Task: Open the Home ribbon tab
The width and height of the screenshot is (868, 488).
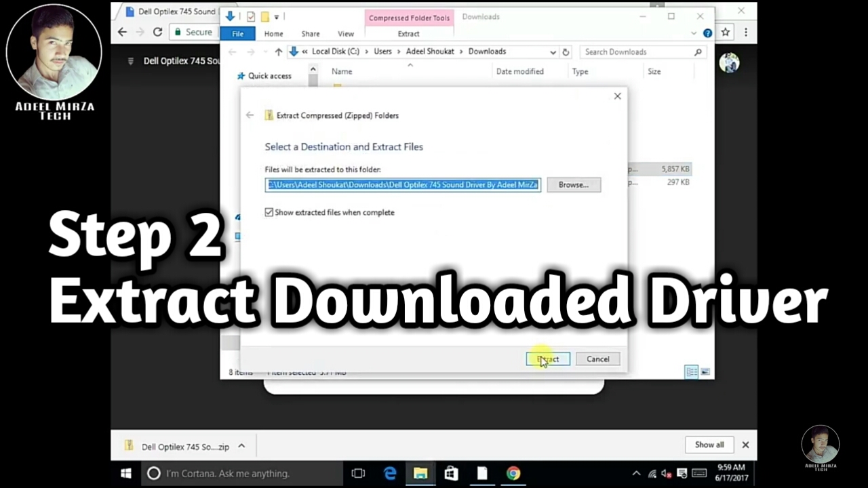Action: coord(273,33)
